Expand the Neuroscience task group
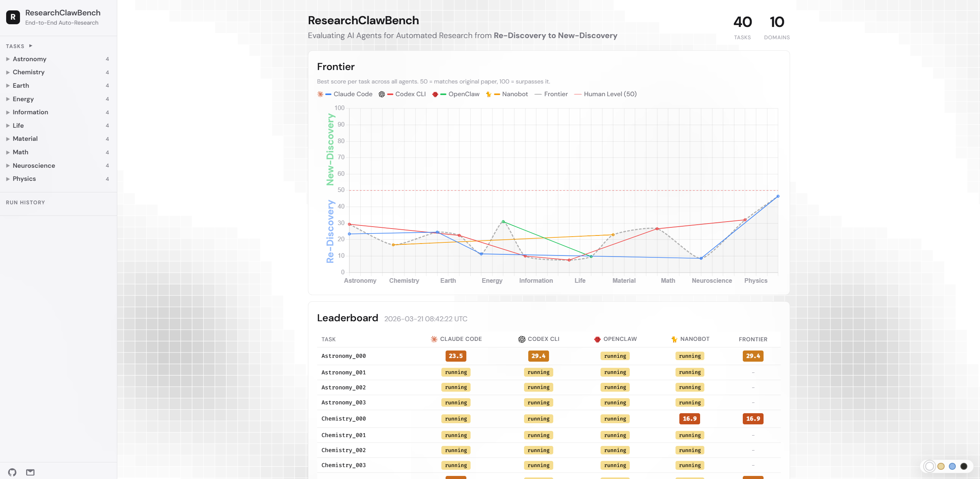 (x=34, y=165)
